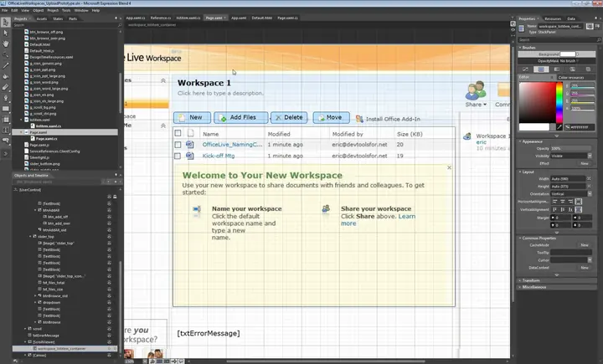Select the Paint Bucket tool
Image resolution: width=603 pixels, height=364 pixels.
pos(5,76)
